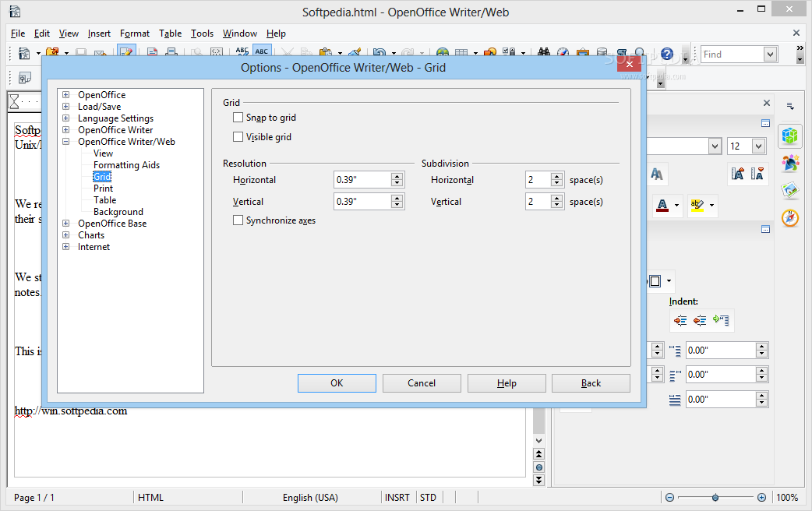This screenshot has height=511, width=812.
Task: Open the Navigator deck in the sidebar
Action: [789, 218]
